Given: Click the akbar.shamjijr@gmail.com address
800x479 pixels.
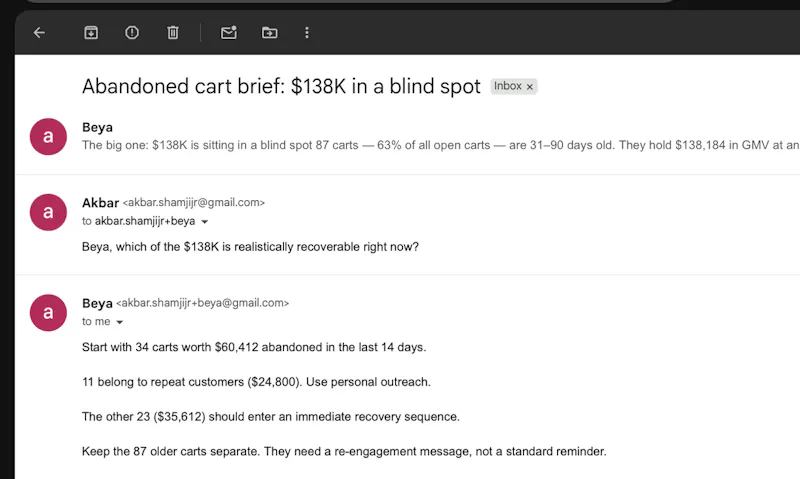Looking at the screenshot, I should pyautogui.click(x=194, y=203).
